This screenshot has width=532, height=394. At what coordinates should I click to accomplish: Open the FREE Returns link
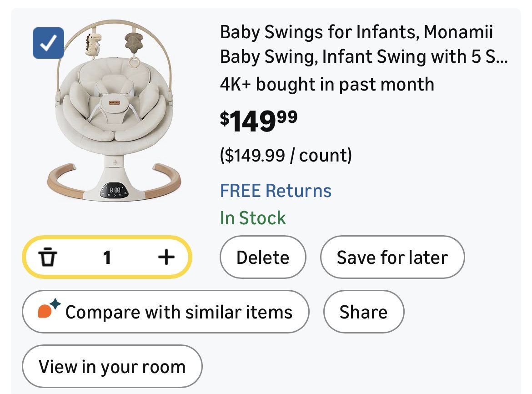click(x=276, y=191)
